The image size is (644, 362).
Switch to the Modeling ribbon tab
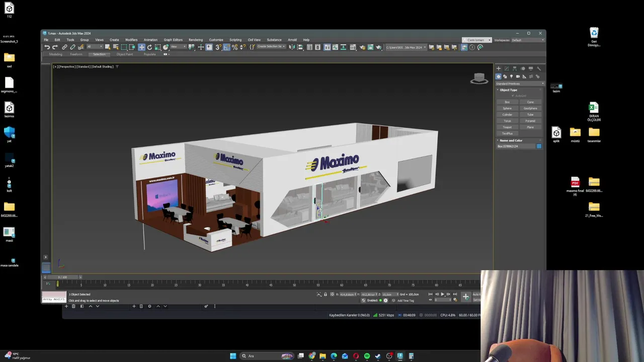[55, 54]
